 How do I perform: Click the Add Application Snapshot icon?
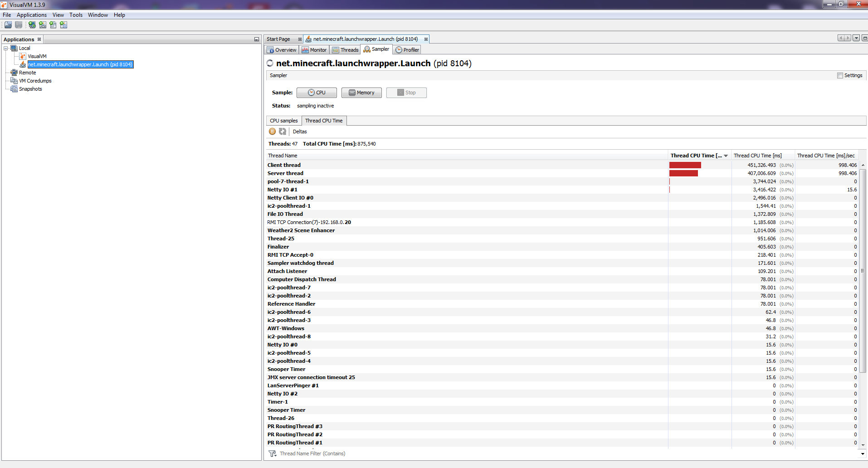63,25
